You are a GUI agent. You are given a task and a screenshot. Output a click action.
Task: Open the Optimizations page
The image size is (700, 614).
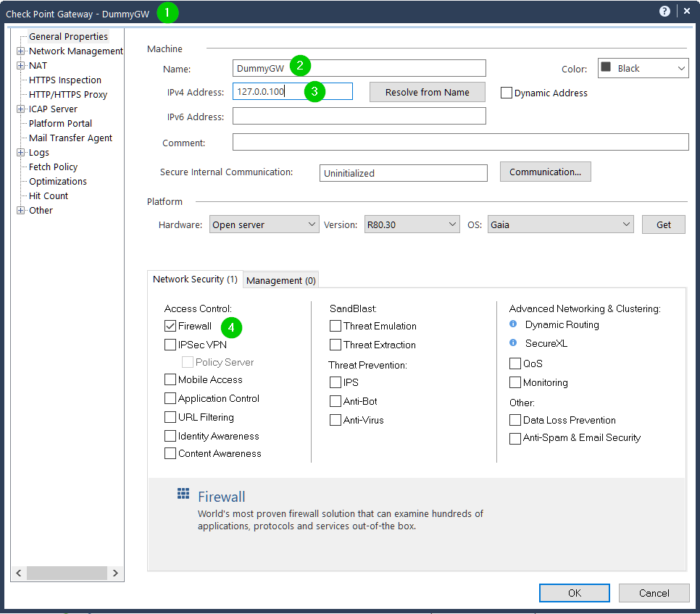tap(57, 181)
